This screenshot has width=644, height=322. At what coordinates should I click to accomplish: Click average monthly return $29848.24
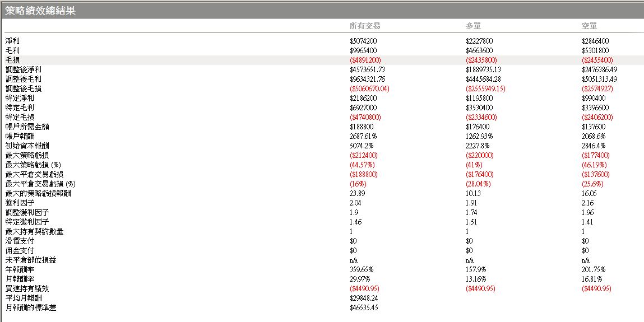point(364,298)
